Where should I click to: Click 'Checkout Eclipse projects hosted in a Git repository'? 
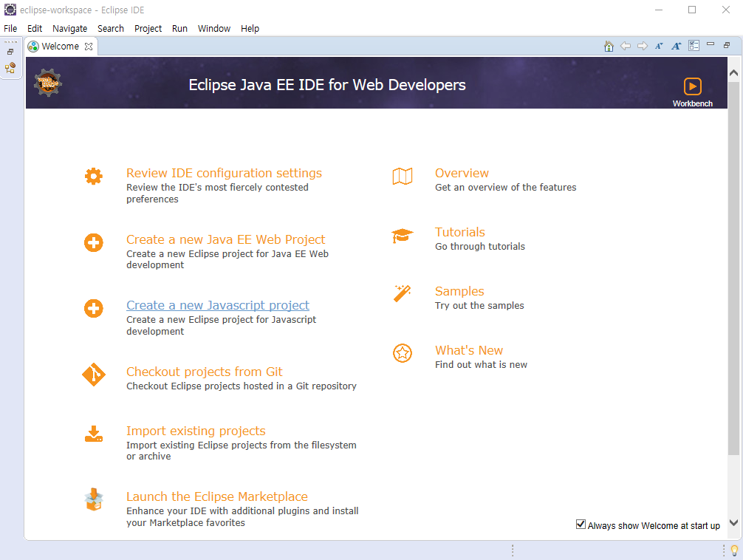[242, 386]
